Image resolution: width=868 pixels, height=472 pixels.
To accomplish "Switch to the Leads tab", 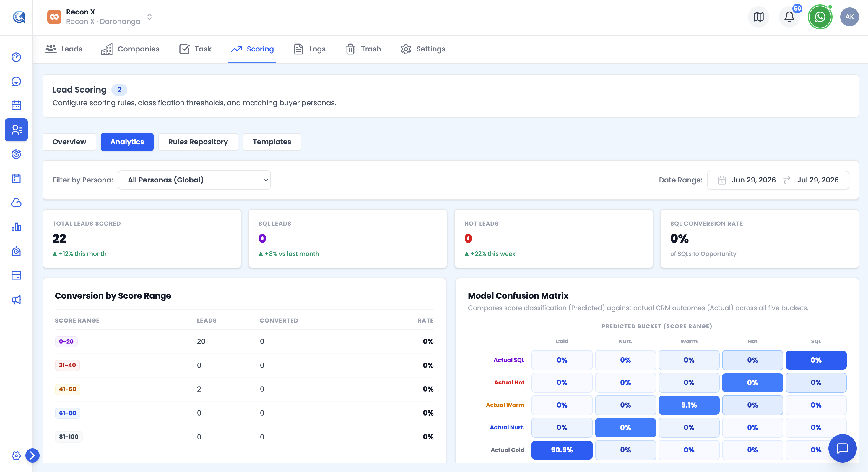I will coord(64,49).
